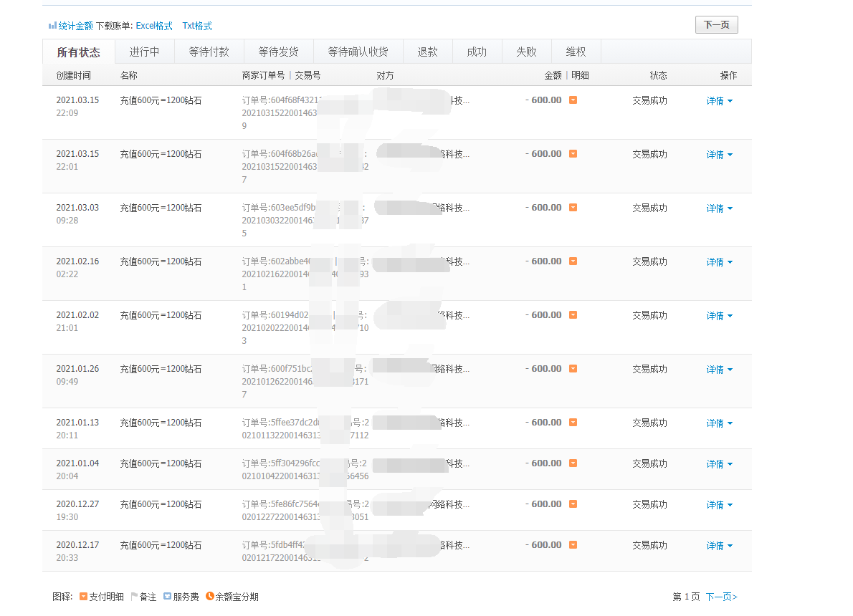Expand 详情 dropdown for 2021.03.15 22:01 transaction

[719, 155]
